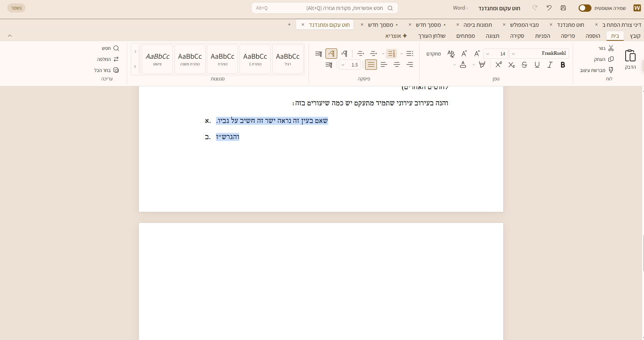Screen dimensions: 644x340
Task: Switch to the References (הפניות) ribbon tab
Action: pos(543,36)
